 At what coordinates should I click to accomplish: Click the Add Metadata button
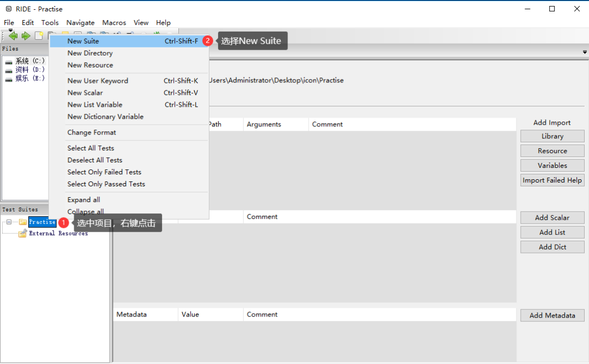click(x=552, y=315)
